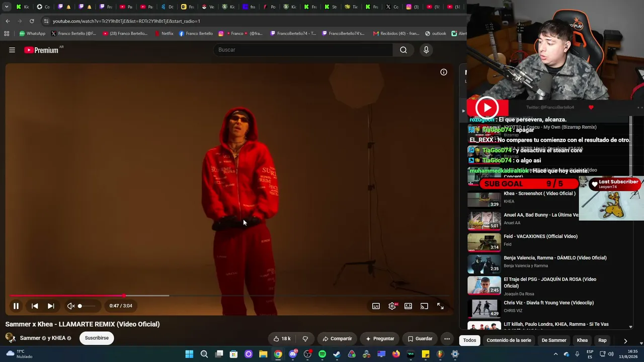Dislike the video
Image resolution: width=644 pixels, height=362 pixels.
coord(305,338)
